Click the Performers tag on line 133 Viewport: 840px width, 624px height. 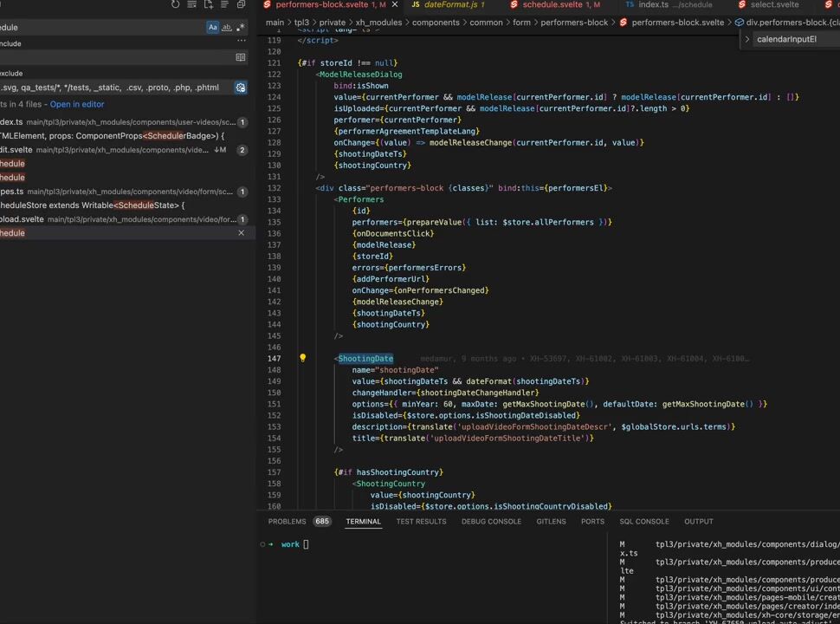tap(360, 199)
